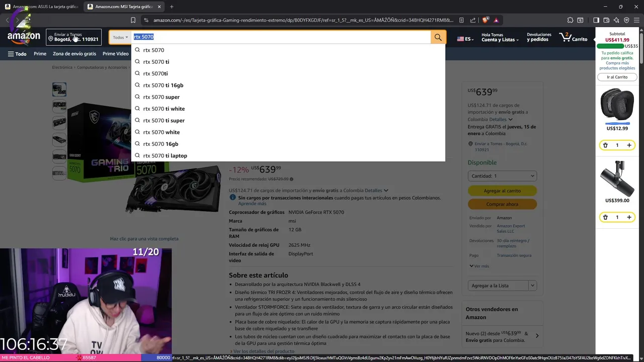Open the browser extensions puzzle icon

pos(570,20)
